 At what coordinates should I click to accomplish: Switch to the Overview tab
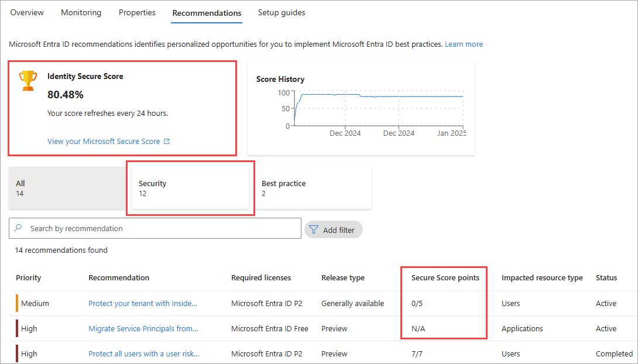pos(27,12)
